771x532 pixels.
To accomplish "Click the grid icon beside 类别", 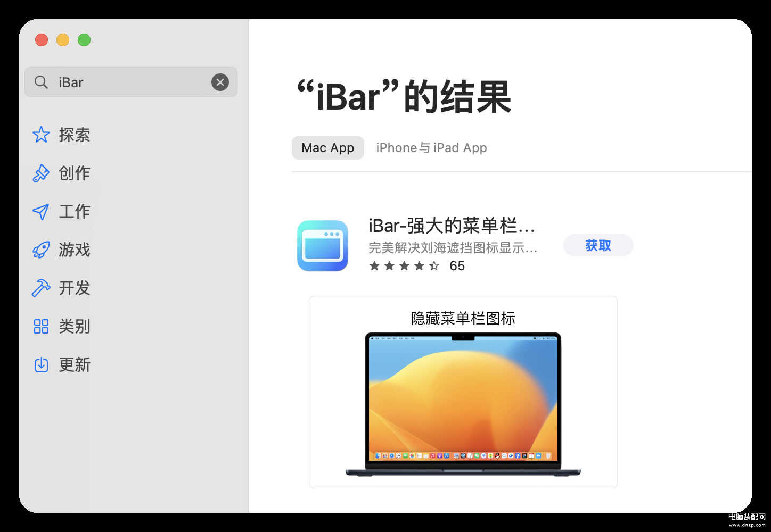I will [41, 326].
